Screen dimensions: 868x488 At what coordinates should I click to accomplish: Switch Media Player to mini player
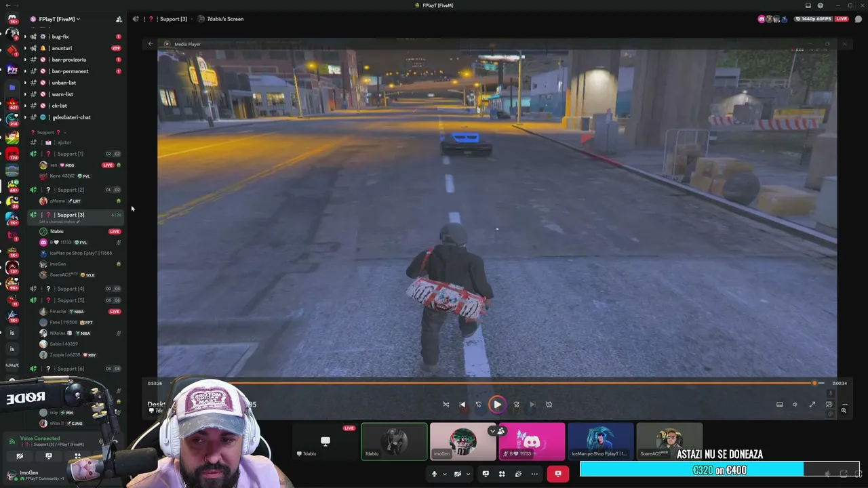click(829, 405)
